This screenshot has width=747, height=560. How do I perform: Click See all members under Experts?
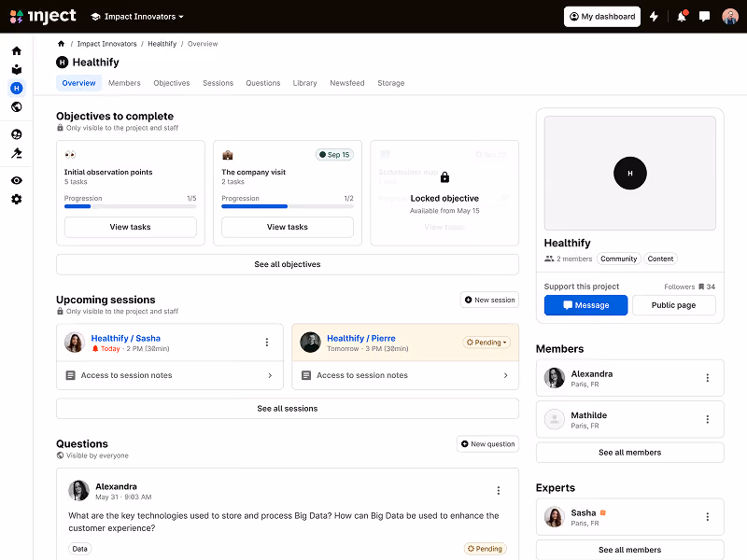coord(629,550)
